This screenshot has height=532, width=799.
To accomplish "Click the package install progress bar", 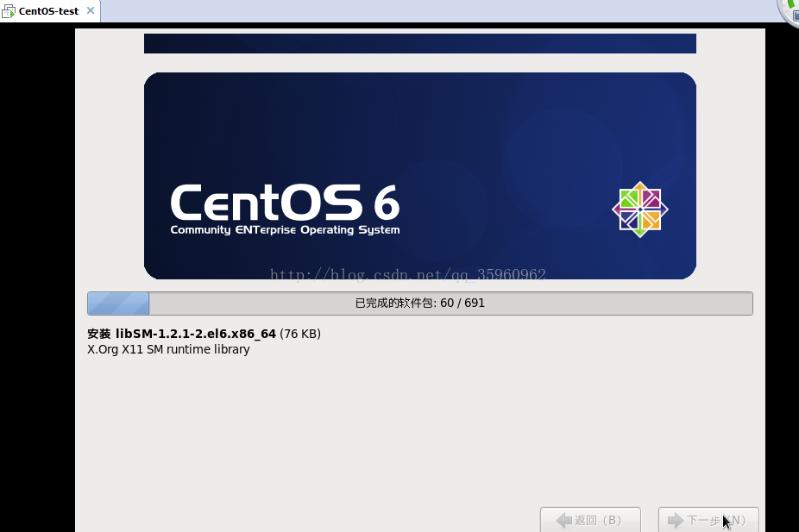I will (x=420, y=304).
